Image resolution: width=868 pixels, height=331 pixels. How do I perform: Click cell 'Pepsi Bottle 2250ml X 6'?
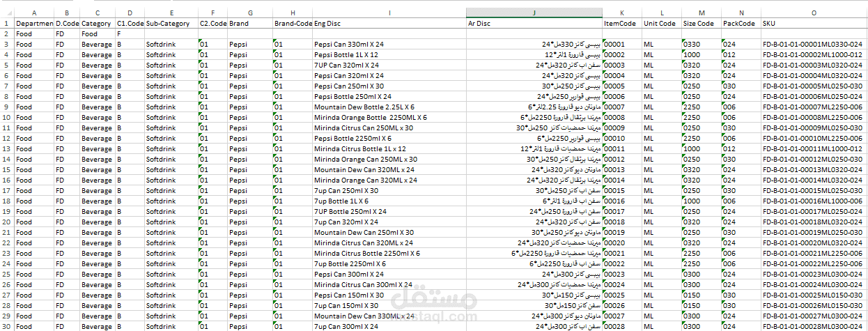point(389,138)
